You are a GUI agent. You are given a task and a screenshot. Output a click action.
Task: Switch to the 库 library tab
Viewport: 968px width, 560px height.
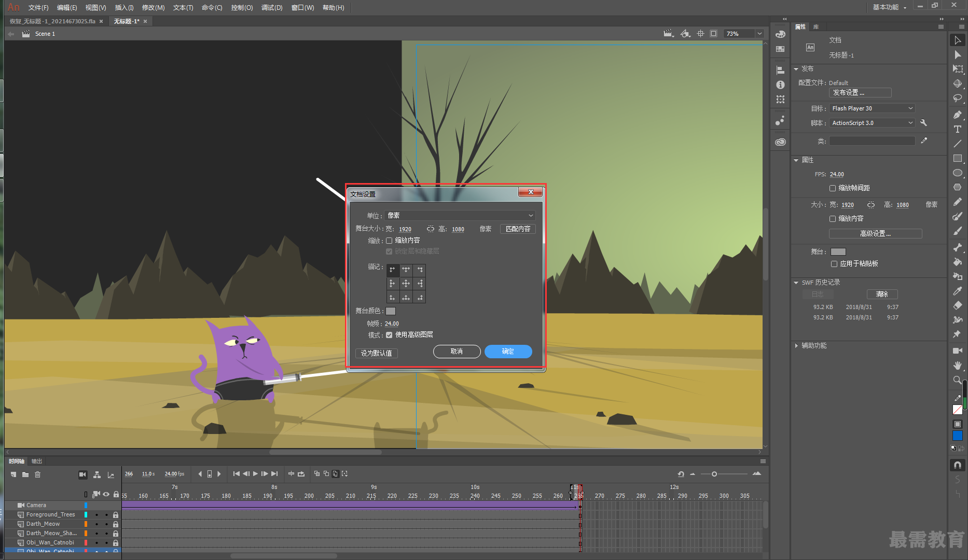(x=816, y=26)
